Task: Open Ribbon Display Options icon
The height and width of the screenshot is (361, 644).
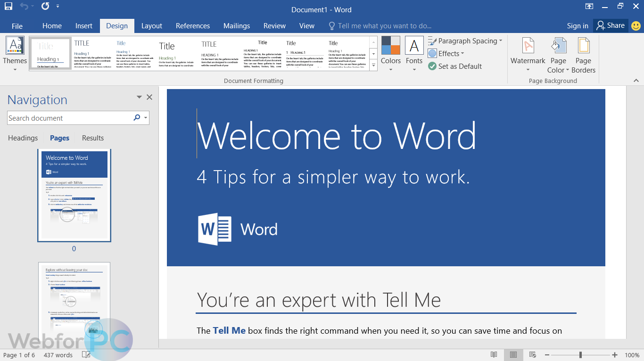Action: (589, 6)
